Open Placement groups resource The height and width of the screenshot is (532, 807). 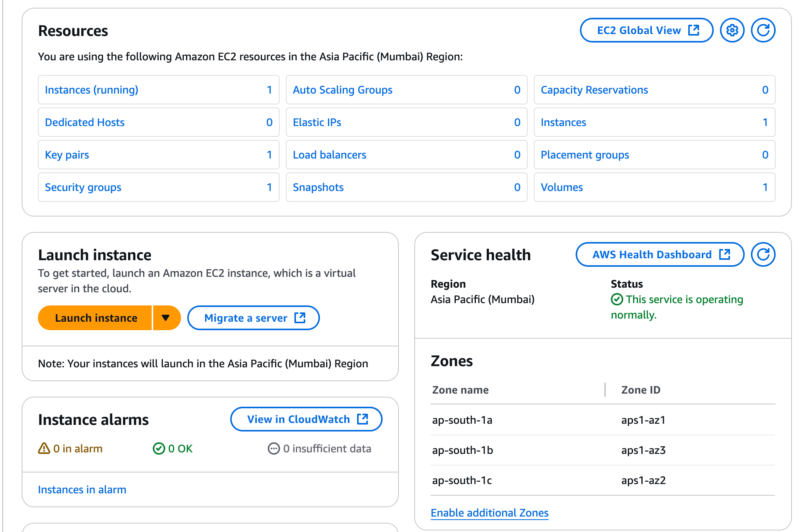pos(585,155)
